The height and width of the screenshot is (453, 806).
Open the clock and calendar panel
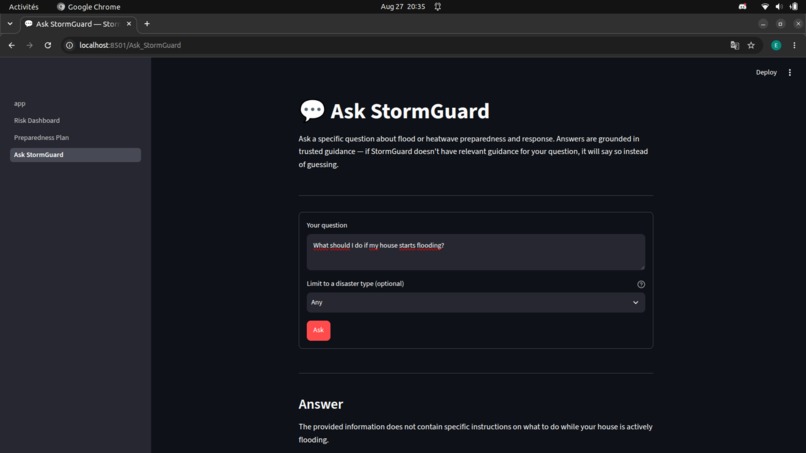click(402, 7)
